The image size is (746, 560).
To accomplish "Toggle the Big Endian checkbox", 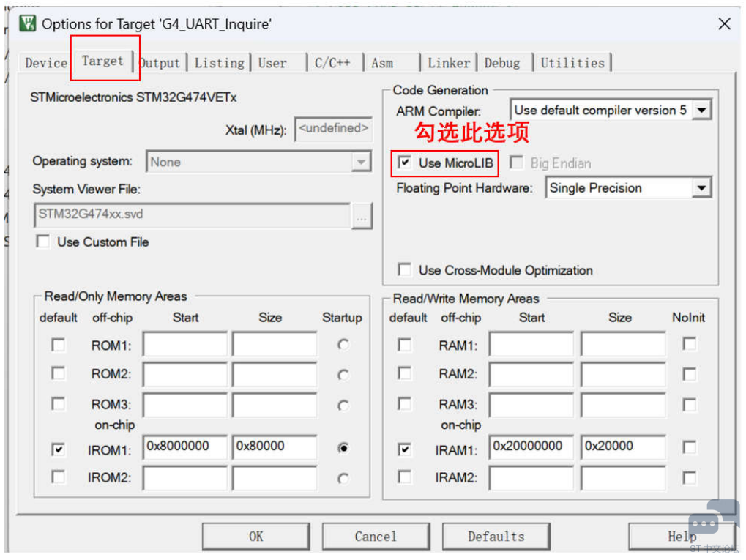I will pos(516,163).
